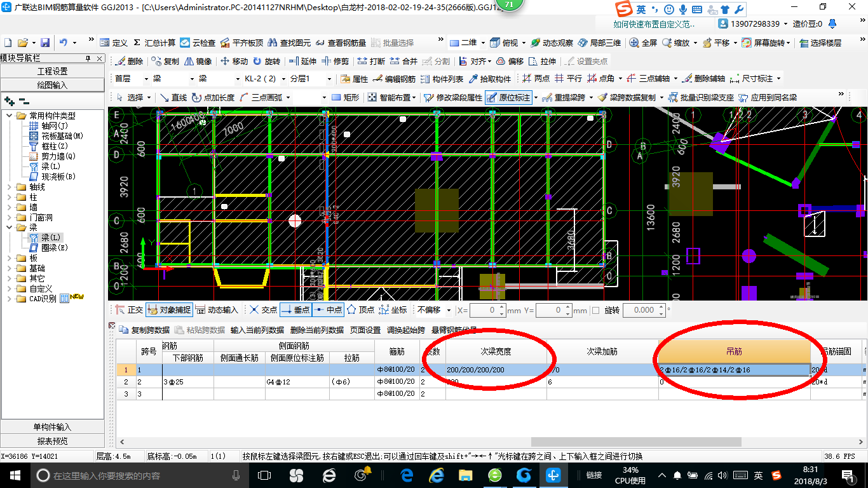Switch to 局部三维 local 3D view
The image size is (868, 488).
point(599,43)
